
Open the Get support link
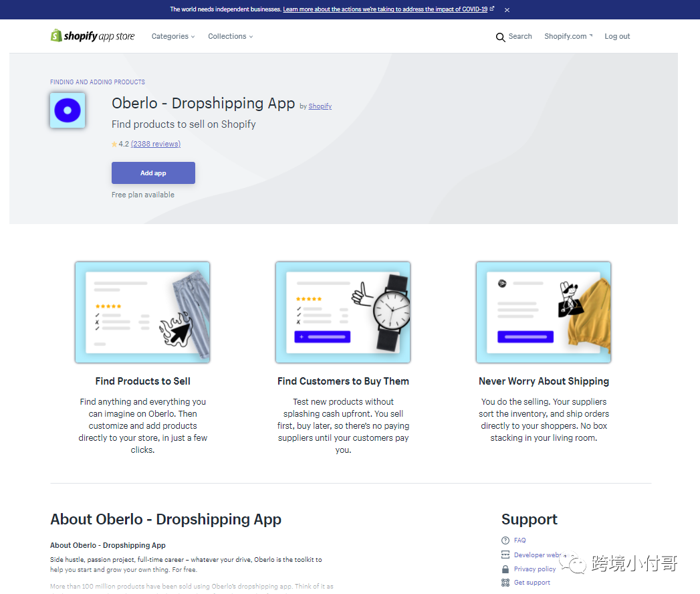(x=532, y=583)
